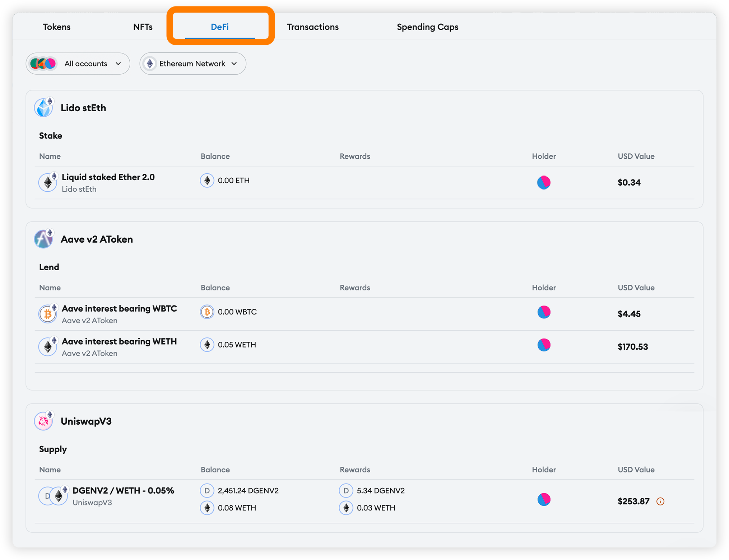729x560 pixels.
Task: Open the Ethereum Network dropdown
Action: click(193, 64)
